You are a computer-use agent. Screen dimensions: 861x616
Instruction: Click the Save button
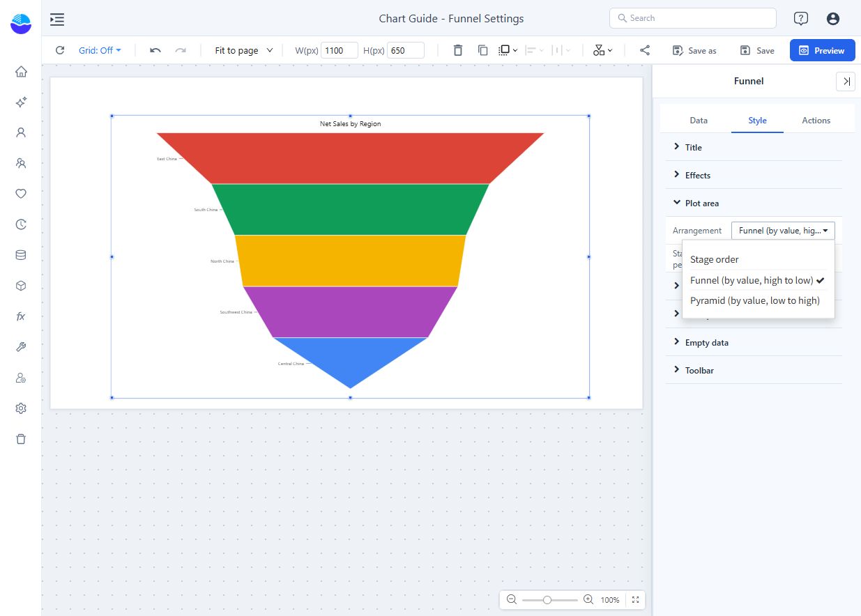point(757,50)
